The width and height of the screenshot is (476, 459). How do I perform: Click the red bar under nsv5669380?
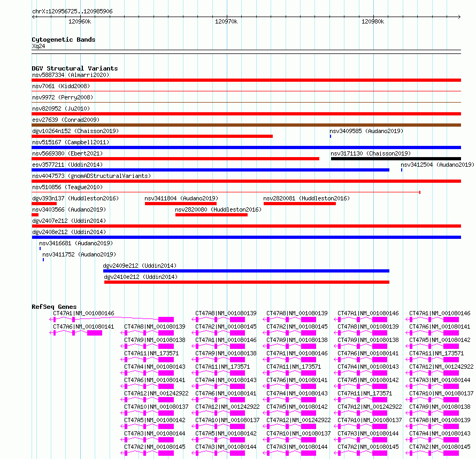click(x=175, y=159)
